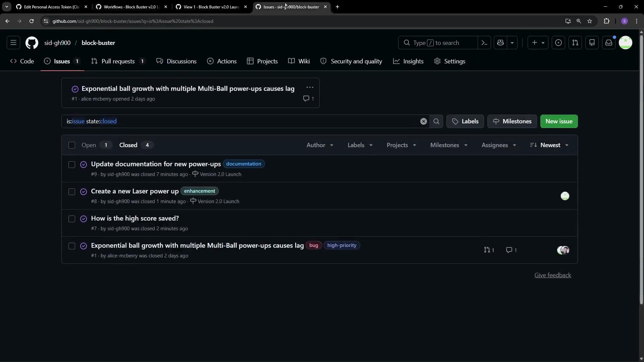Run the issue search with magnifier button
Image resolution: width=644 pixels, height=362 pixels.
(x=436, y=121)
